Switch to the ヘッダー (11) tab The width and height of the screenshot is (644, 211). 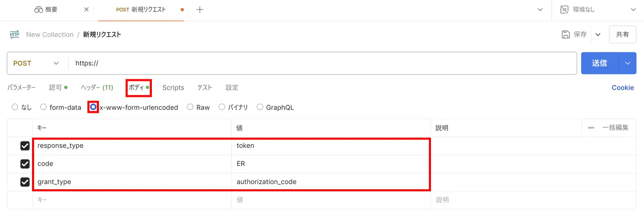click(97, 87)
